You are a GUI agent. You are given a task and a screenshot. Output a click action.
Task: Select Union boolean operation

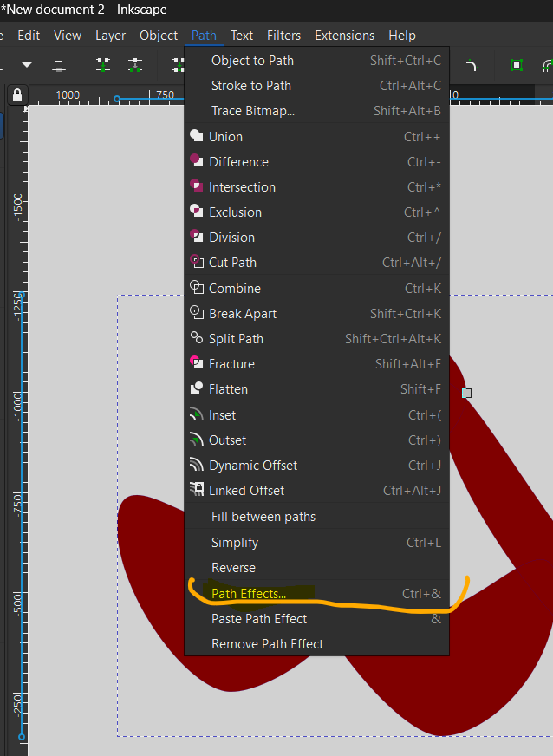[316, 137]
